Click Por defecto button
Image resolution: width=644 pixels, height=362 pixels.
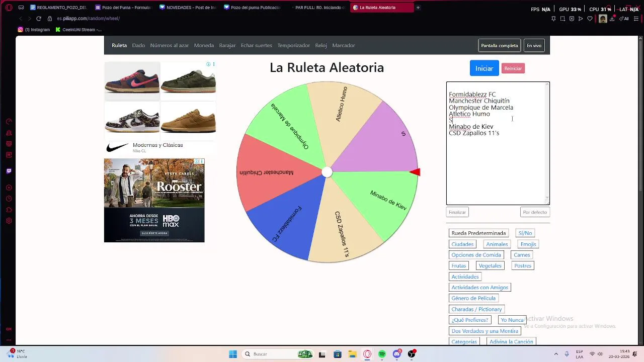pos(535,212)
